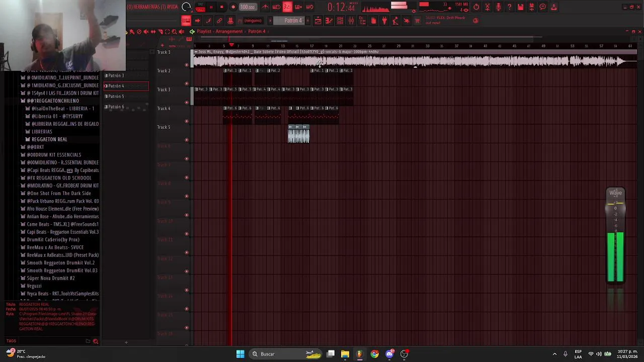Toggle the metronome icon in the record panel
This screenshot has width=644, height=362.
265,7
